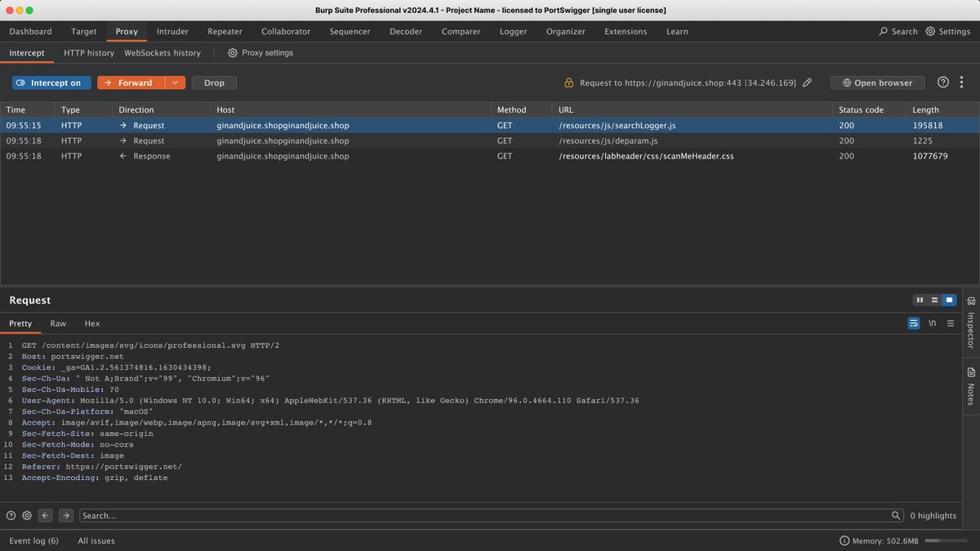980x551 pixels.
Task: Open the Comparer tab
Action: coord(461,32)
